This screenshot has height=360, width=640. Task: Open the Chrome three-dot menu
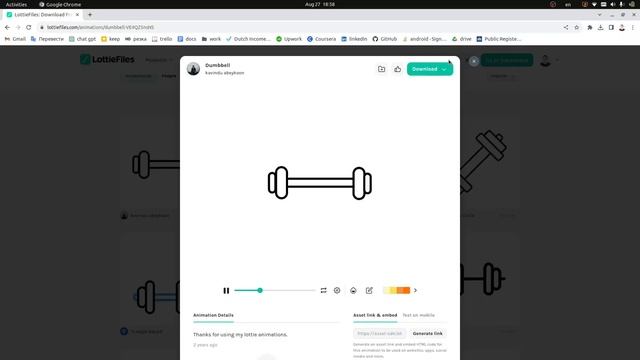click(x=633, y=27)
